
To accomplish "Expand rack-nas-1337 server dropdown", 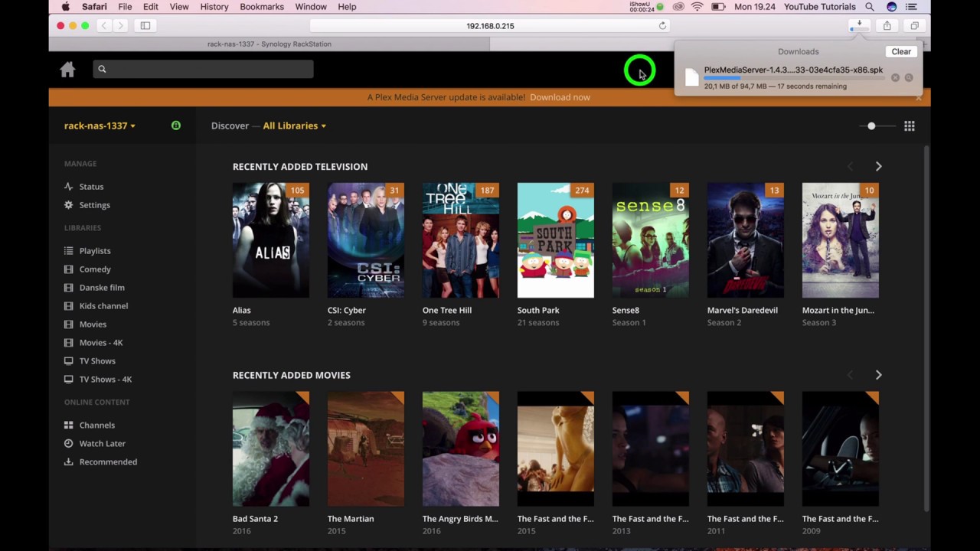I will coord(100,126).
